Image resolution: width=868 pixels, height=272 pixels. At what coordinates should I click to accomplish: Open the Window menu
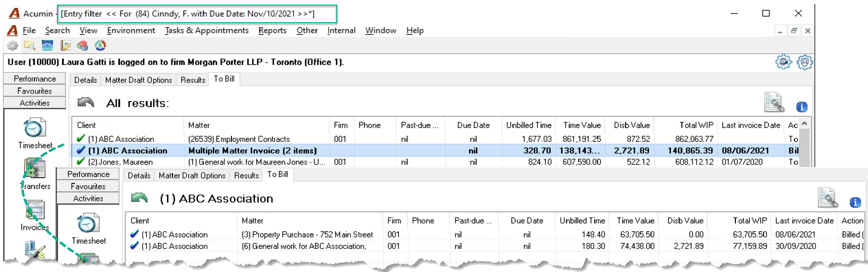[x=381, y=31]
